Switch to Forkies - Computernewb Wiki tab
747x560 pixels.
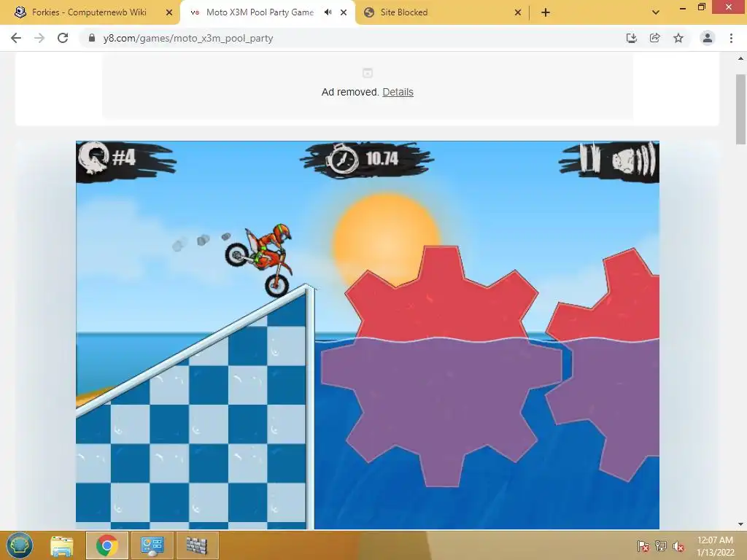click(89, 12)
